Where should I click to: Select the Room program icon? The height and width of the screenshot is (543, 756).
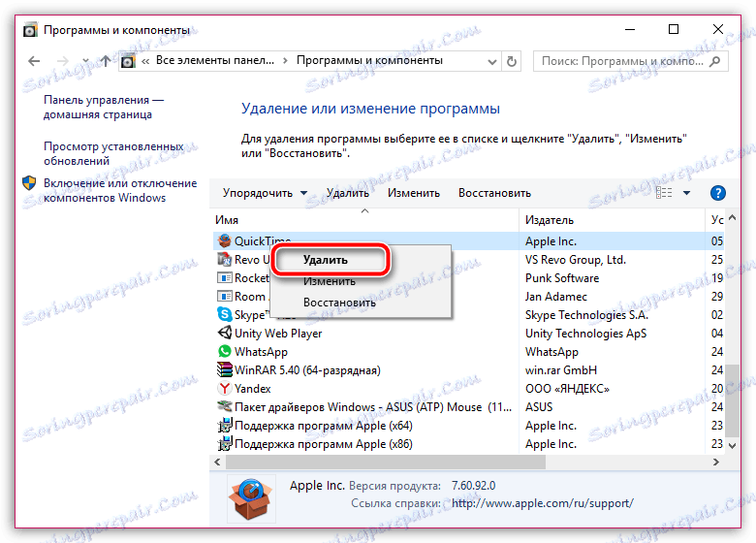tap(225, 296)
